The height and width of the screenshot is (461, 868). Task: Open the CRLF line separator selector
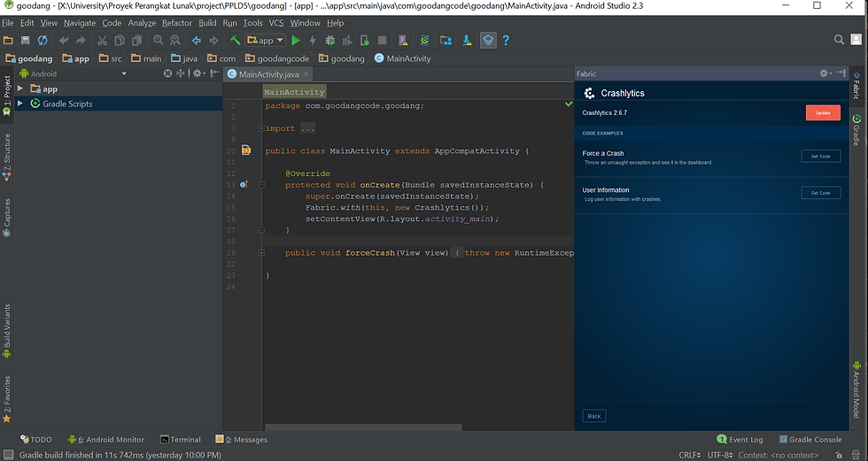coord(690,455)
